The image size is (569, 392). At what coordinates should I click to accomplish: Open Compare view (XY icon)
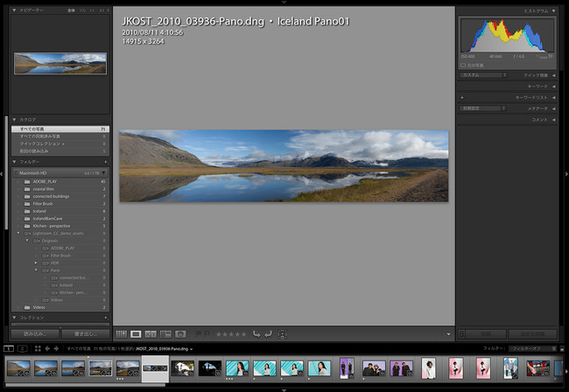click(151, 334)
